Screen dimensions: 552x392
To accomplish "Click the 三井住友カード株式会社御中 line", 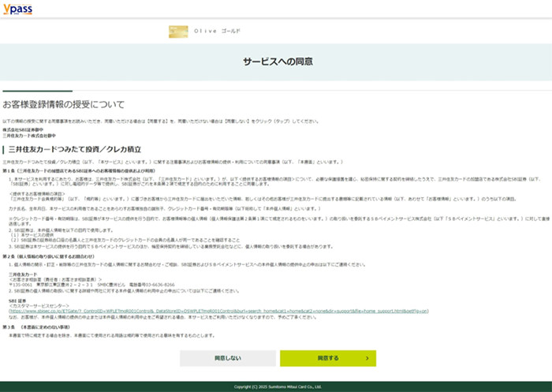I will (29, 136).
